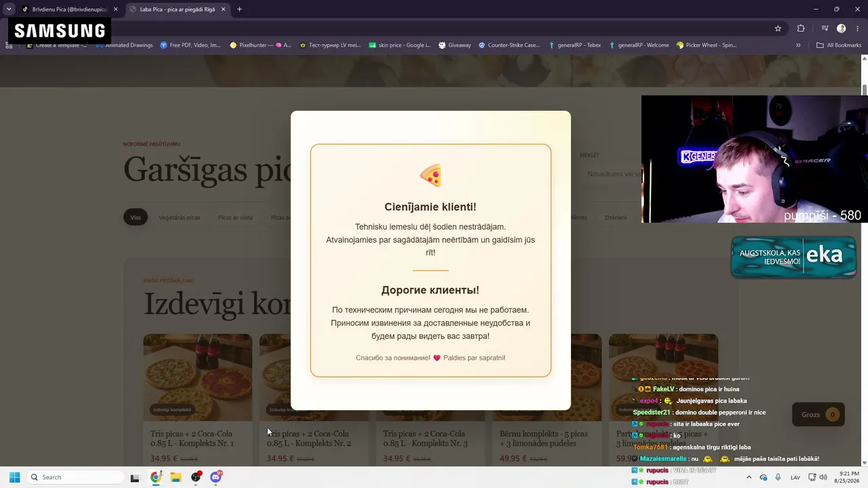Switch to the Brīvdienu Pica TikTok tab
This screenshot has width=868, height=488.
click(71, 9)
